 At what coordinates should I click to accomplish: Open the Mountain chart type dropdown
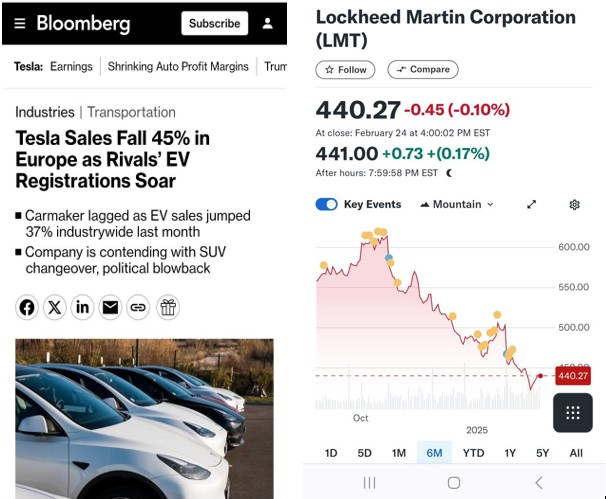pos(457,204)
